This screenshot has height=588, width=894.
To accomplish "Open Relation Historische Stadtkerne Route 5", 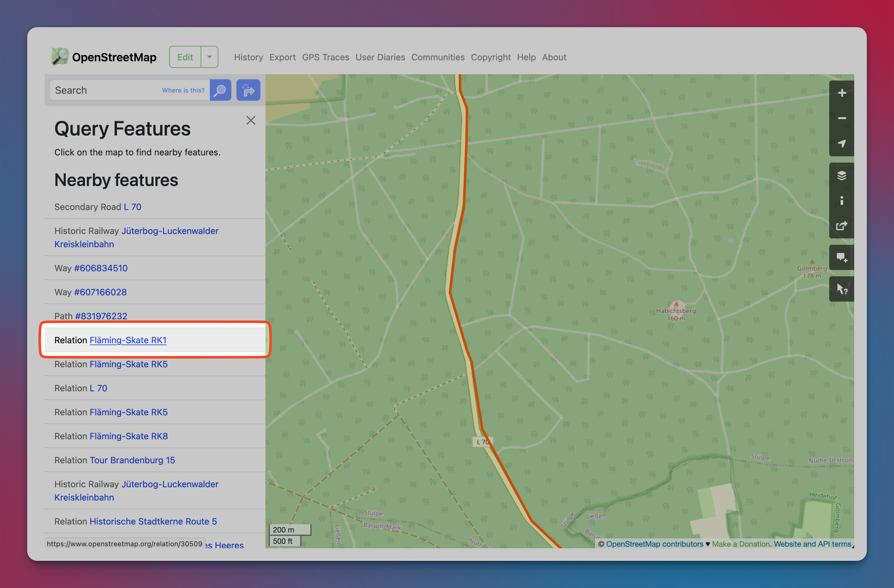I will pyautogui.click(x=153, y=522).
